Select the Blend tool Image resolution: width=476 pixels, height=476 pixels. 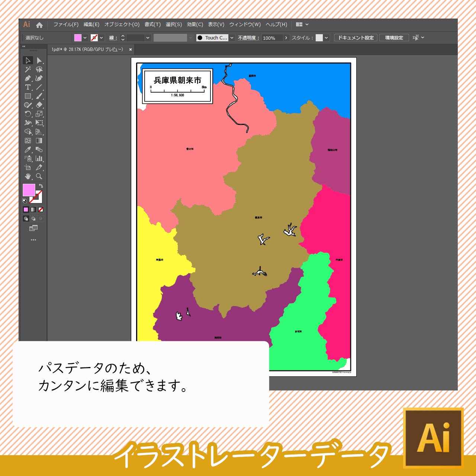click(39, 149)
